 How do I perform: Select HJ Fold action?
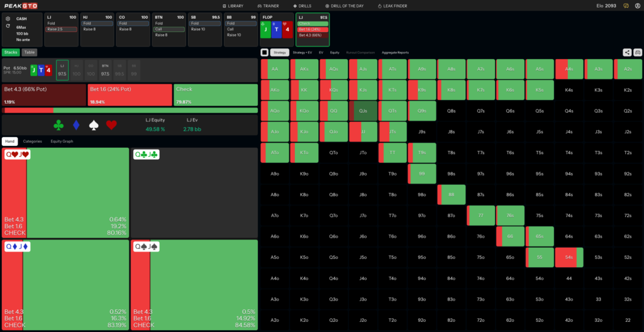click(97, 23)
